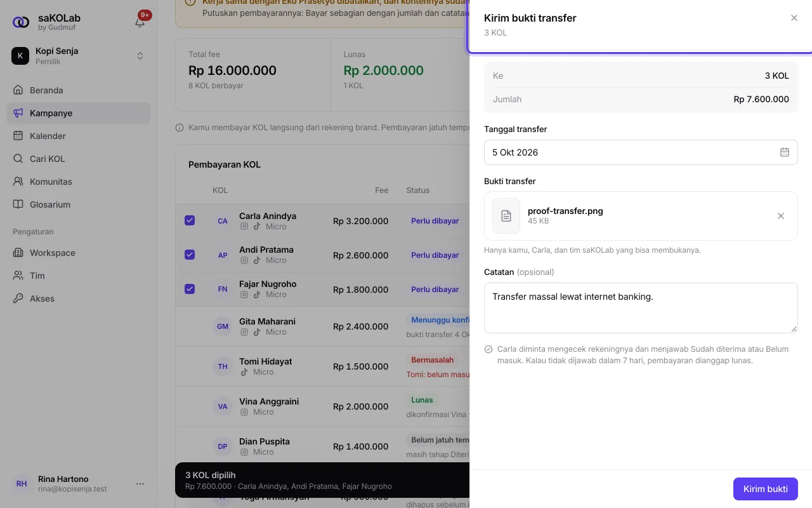Open Tim in the sidebar
The width and height of the screenshot is (812, 508).
click(x=79, y=276)
